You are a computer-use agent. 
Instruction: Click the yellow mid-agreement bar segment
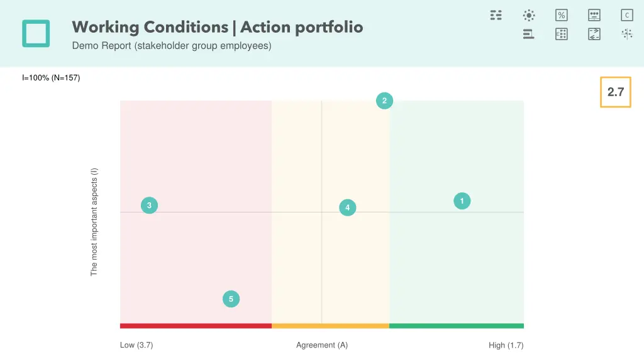[x=330, y=326]
